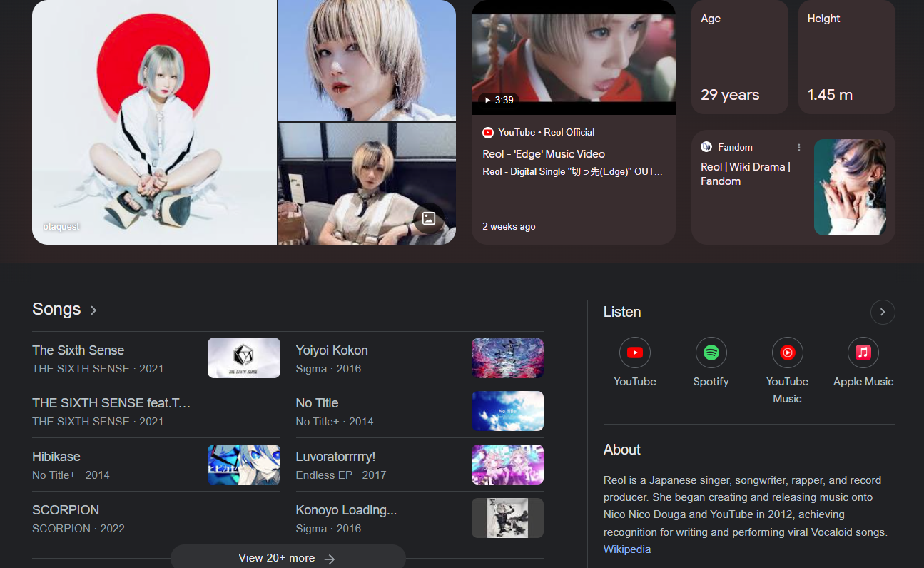Image resolution: width=924 pixels, height=568 pixels.
Task: Click Hibikase album art thumbnail
Action: click(x=244, y=465)
